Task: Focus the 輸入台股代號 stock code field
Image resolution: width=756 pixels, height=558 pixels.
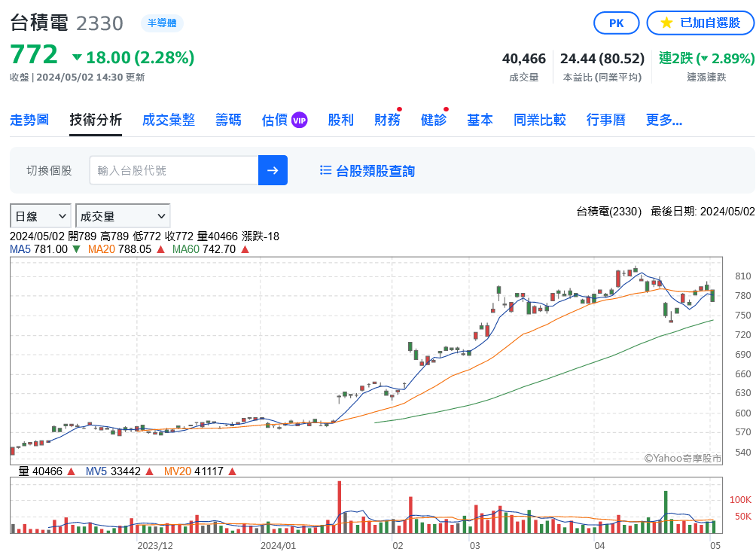Action: [174, 170]
